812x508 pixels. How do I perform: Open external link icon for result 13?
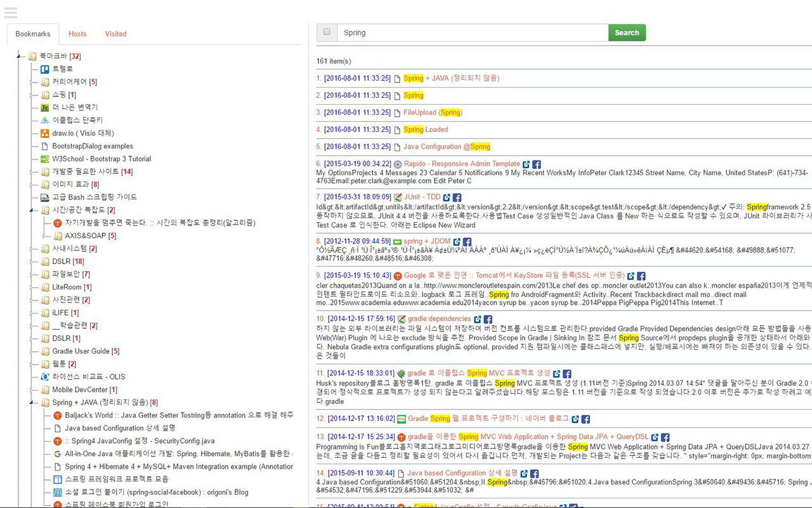(x=655, y=438)
